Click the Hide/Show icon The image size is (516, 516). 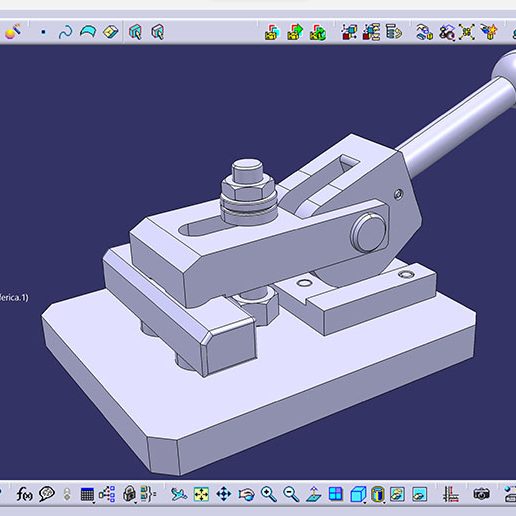click(397, 494)
